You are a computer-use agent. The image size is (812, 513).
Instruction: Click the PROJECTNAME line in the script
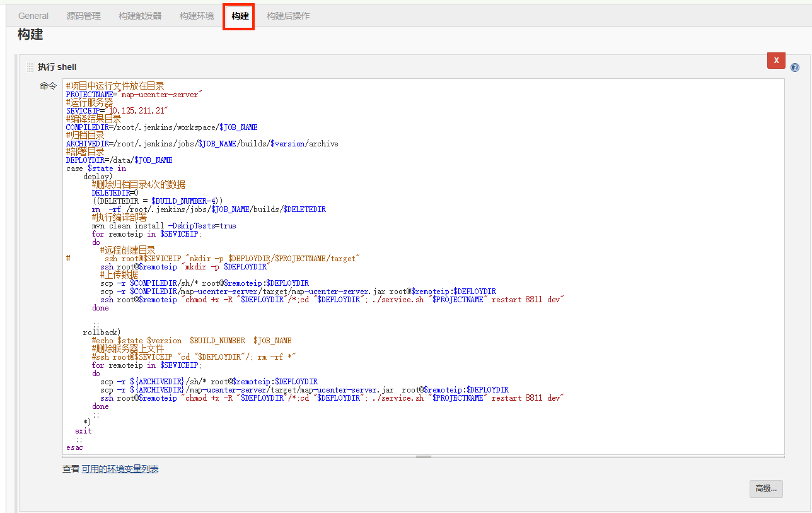pos(134,94)
